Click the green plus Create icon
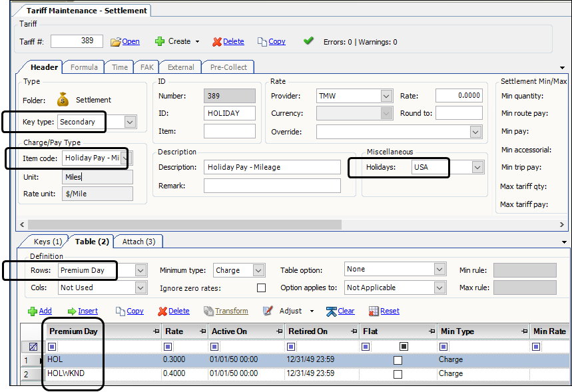 tap(160, 41)
